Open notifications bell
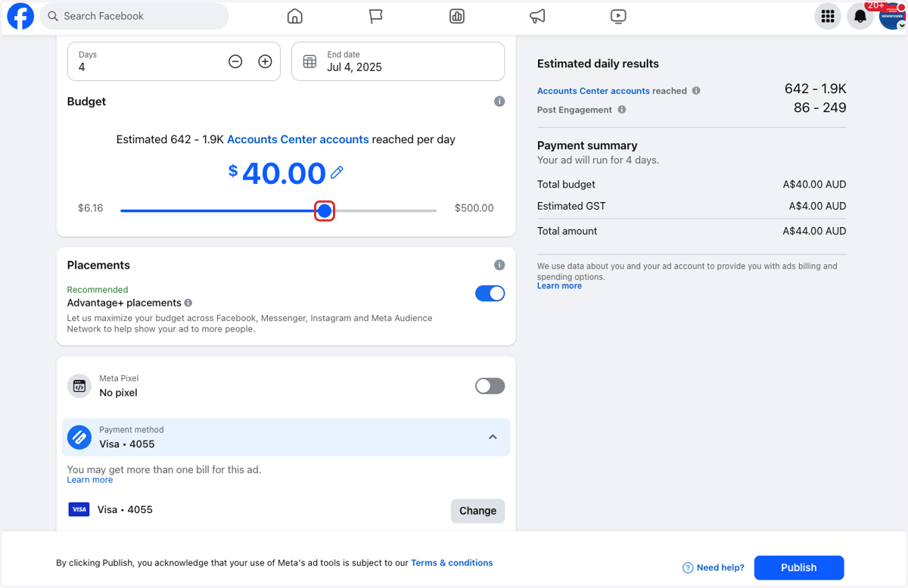 point(860,16)
